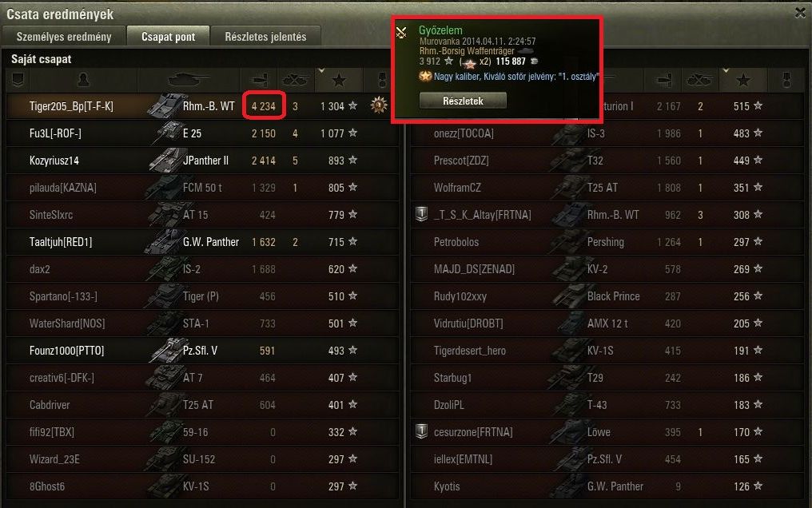Toggle sort arrow above enemy star column
The image size is (812, 508).
[726, 70]
